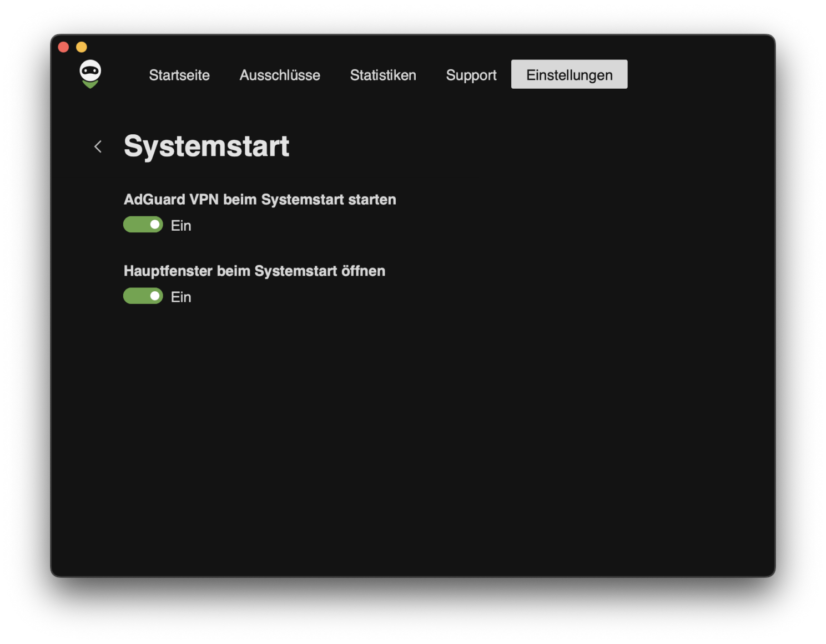
Task: Open the Statistiken view
Action: 382,75
